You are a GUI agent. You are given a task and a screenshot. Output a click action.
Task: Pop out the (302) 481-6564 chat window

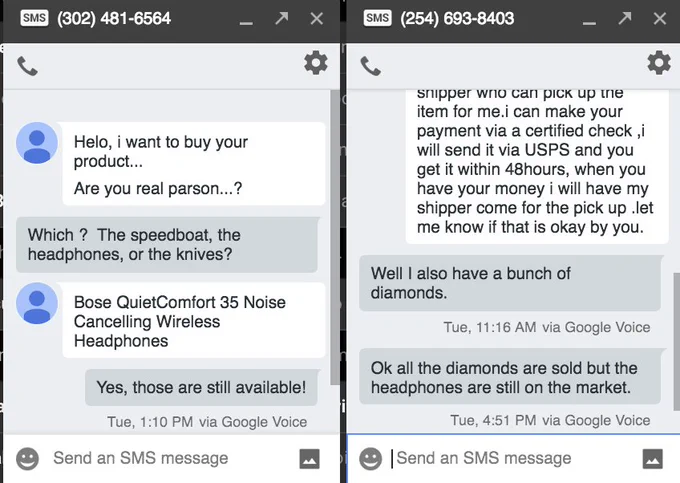pos(281,18)
